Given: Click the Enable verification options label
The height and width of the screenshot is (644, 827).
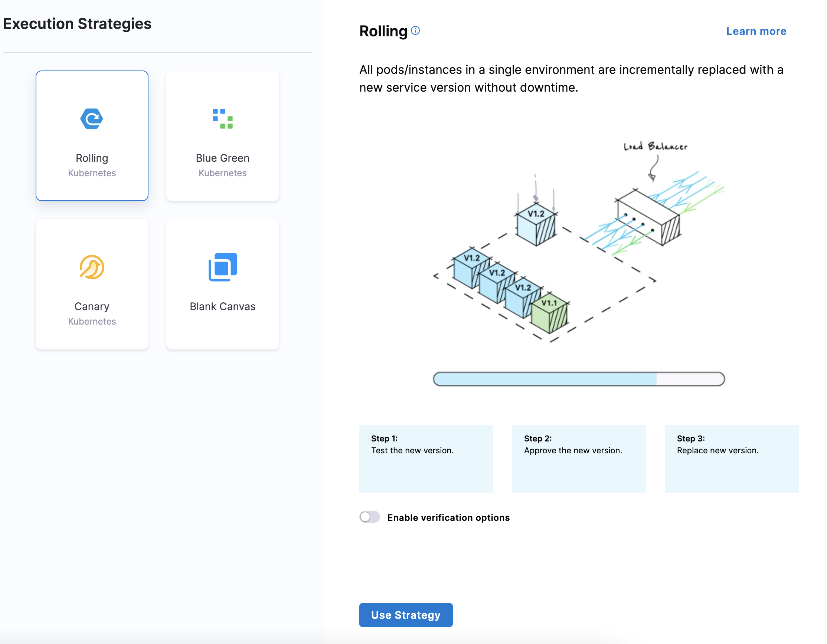Looking at the screenshot, I should click(x=448, y=517).
